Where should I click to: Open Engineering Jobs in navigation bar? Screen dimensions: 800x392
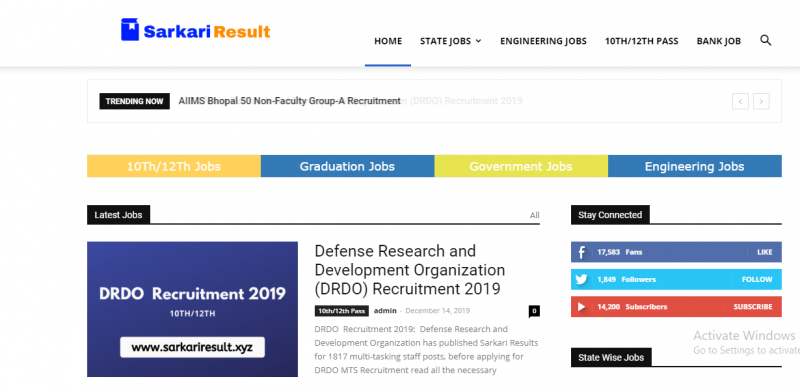coord(543,41)
